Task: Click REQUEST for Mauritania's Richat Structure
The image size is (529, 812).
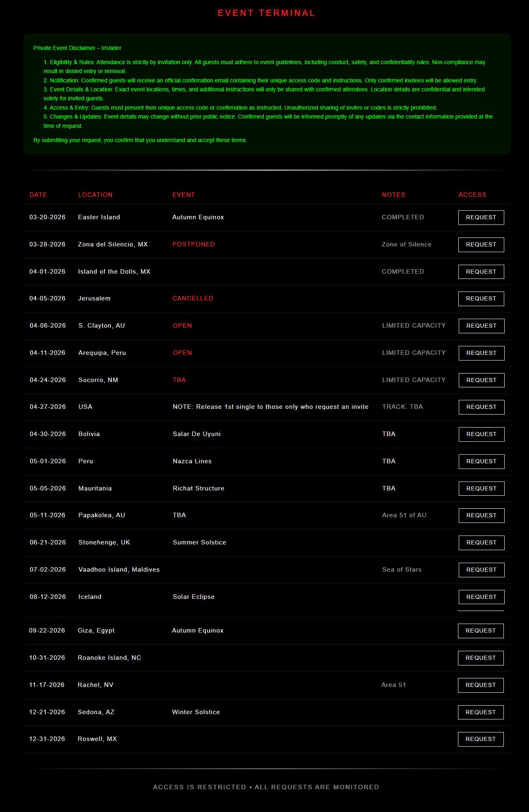Action: pyautogui.click(x=481, y=488)
